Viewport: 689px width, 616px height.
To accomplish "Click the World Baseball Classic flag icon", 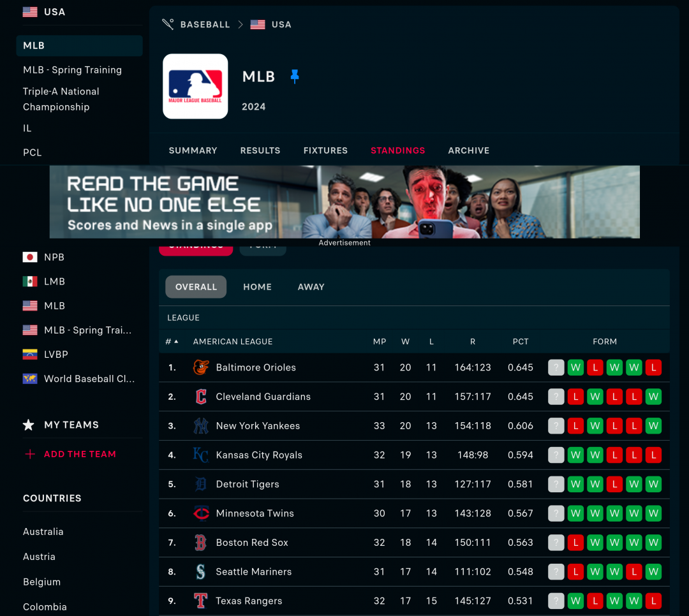I will click(x=30, y=378).
